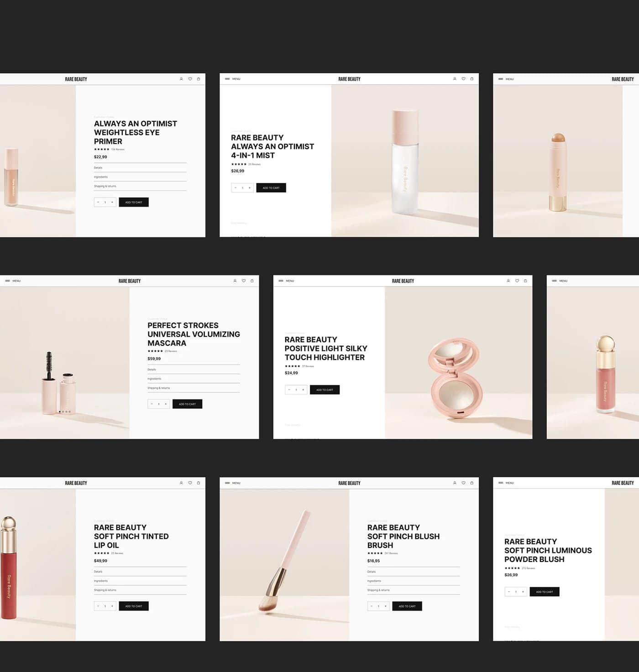
Task: Click wishlist heart on Mascara page header
Action: click(x=244, y=281)
